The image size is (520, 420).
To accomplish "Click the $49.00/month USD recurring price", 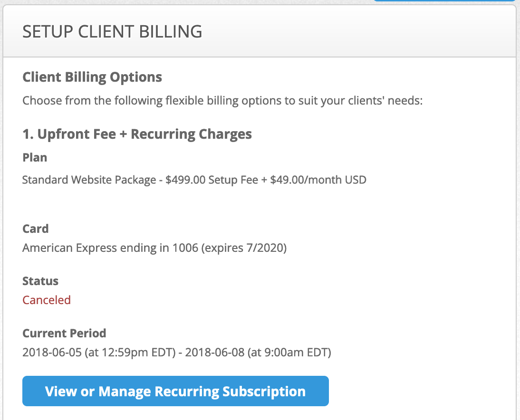I will point(318,180).
